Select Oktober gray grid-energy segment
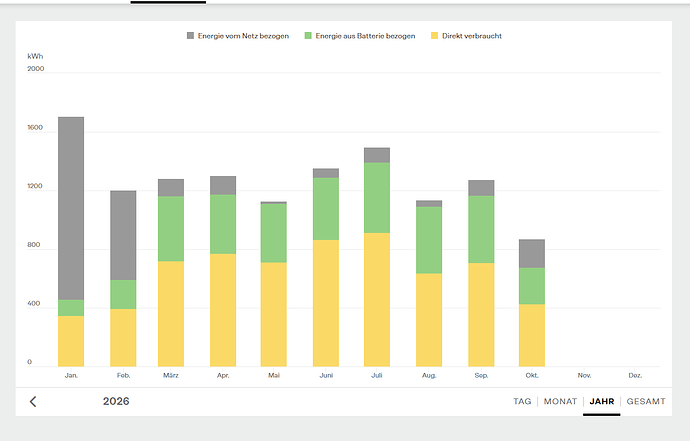690x441 pixels. 532,254
